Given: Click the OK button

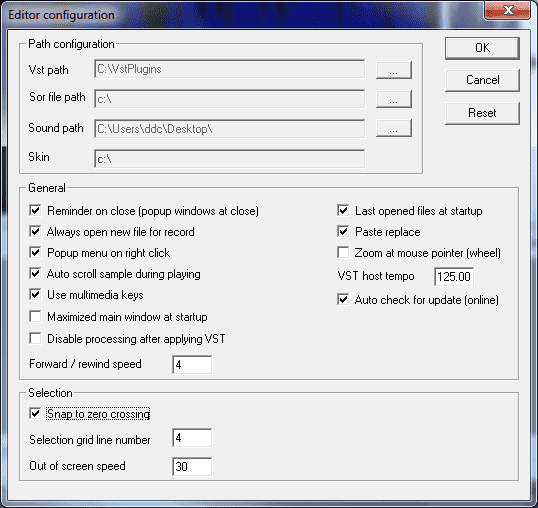Looking at the screenshot, I should [482, 48].
